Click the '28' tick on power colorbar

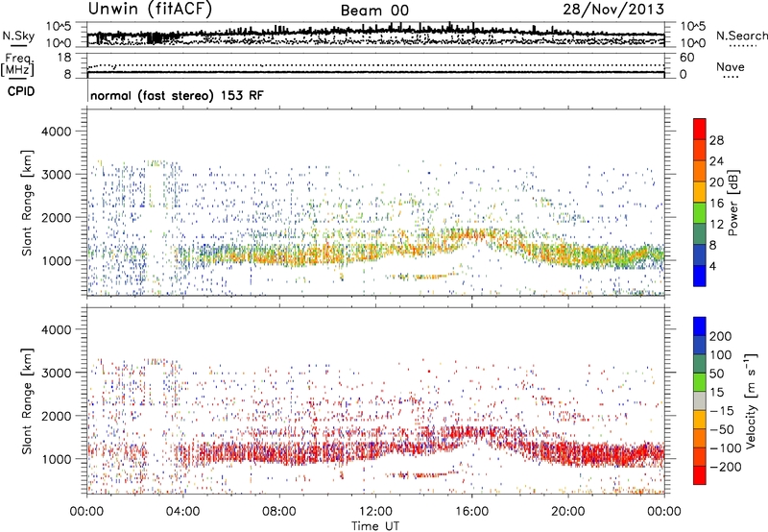coord(716,140)
